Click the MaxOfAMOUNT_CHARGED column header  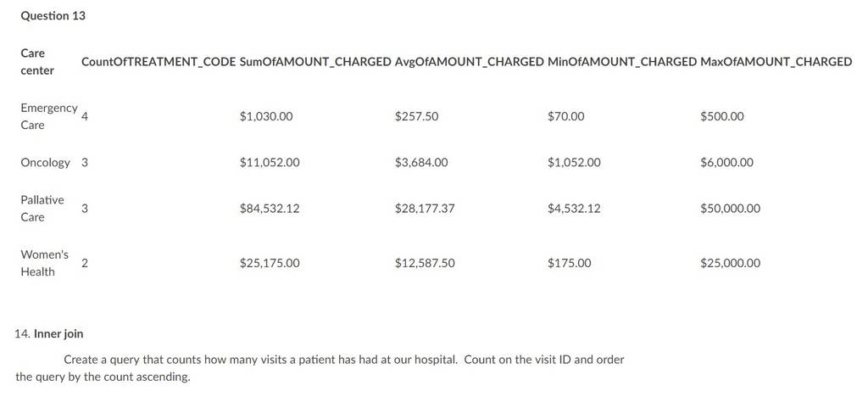pos(776,61)
